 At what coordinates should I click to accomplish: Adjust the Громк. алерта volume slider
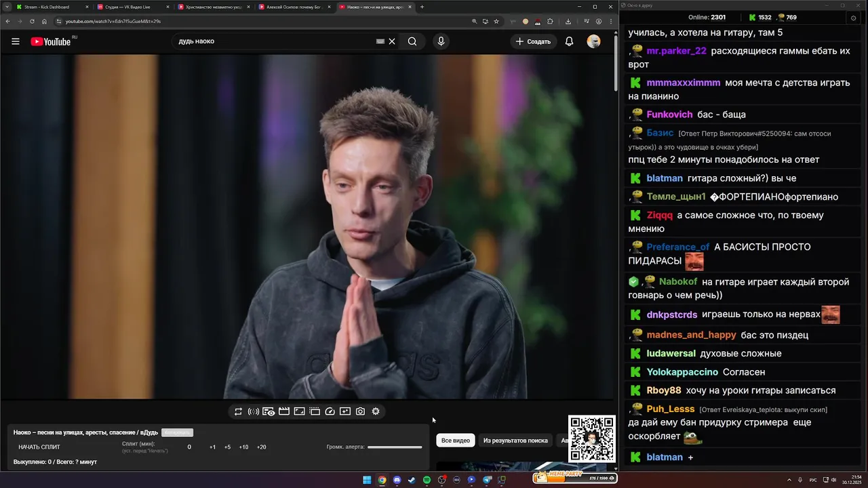(395, 447)
